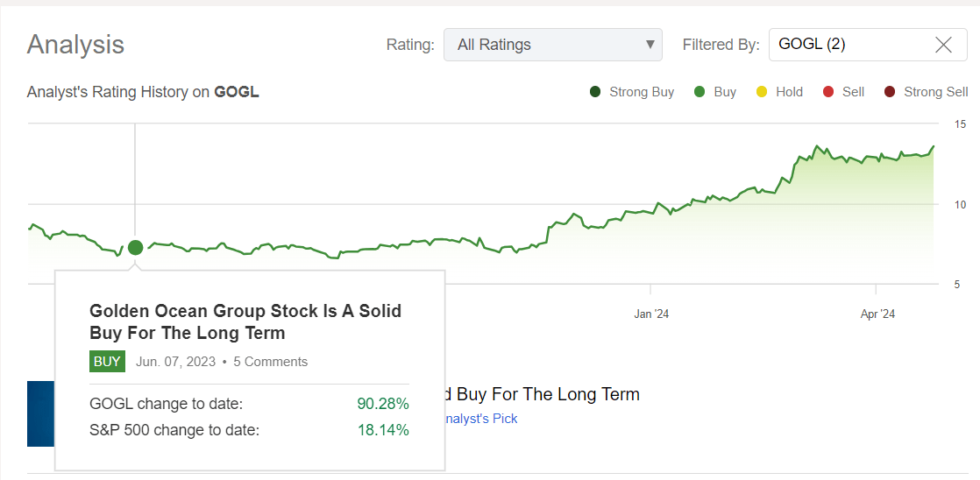Click the Apr '24 axis label

tap(877, 314)
